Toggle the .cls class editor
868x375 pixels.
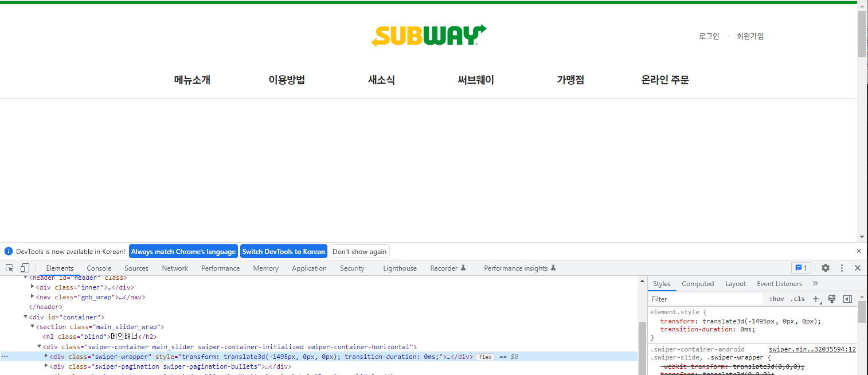[x=797, y=299]
